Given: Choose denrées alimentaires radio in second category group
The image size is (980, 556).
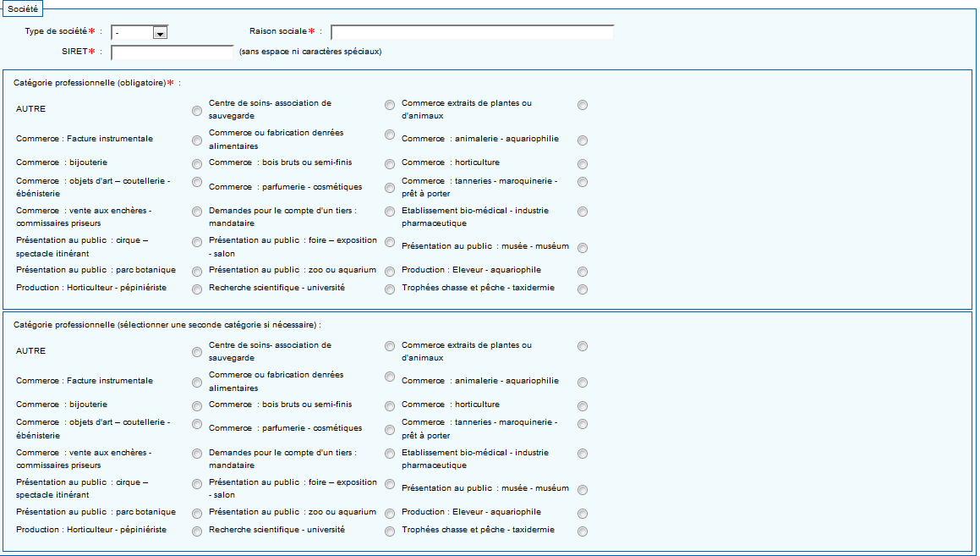Looking at the screenshot, I should click(x=389, y=377).
